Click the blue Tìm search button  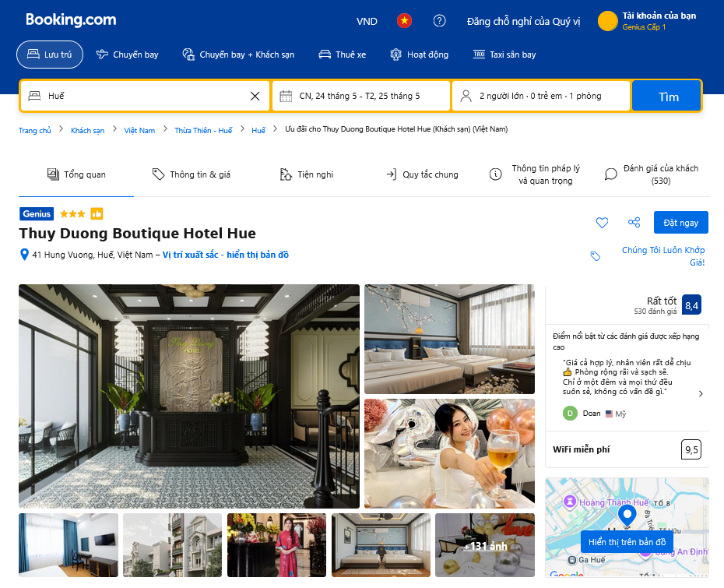pyautogui.click(x=667, y=96)
